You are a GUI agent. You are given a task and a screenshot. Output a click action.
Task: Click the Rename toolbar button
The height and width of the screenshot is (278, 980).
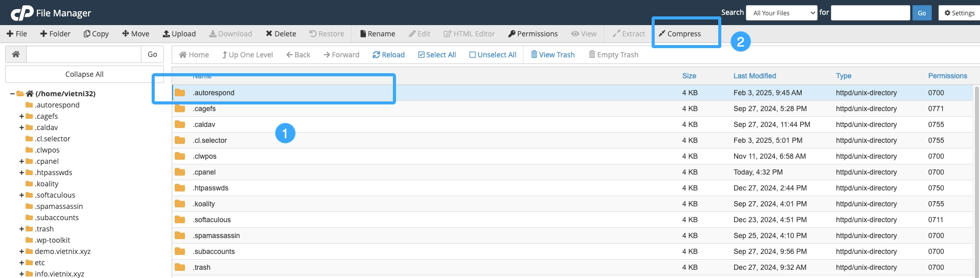378,34
